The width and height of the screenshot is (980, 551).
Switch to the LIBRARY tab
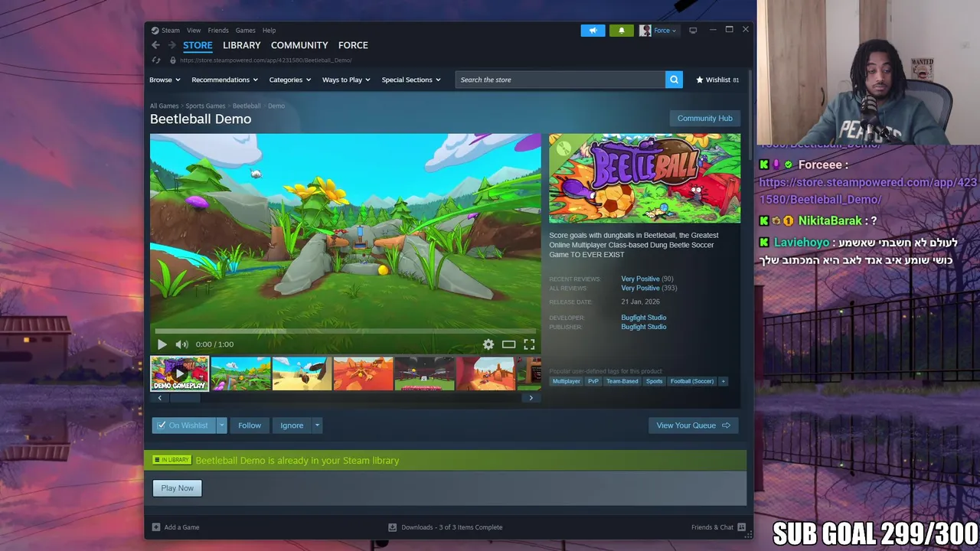(242, 45)
